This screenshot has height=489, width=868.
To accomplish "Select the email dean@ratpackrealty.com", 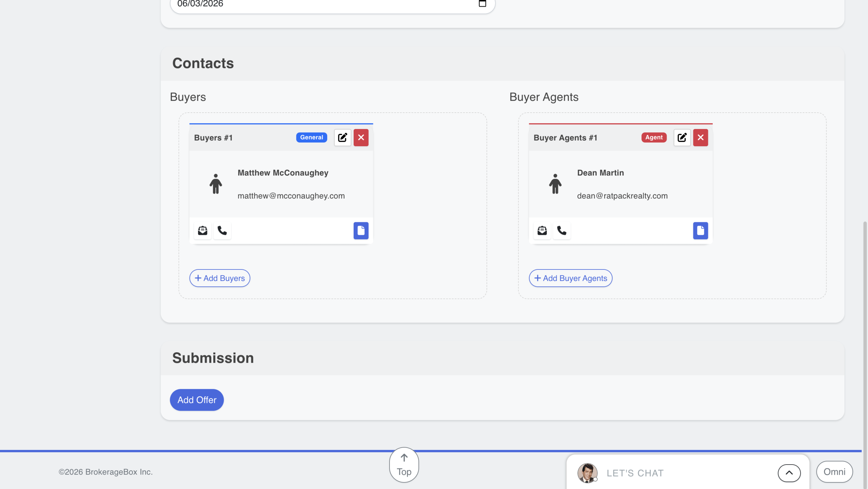I will 623,196.
